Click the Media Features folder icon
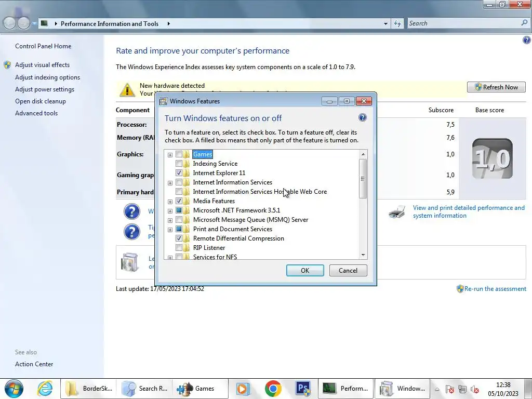 pos(187,201)
